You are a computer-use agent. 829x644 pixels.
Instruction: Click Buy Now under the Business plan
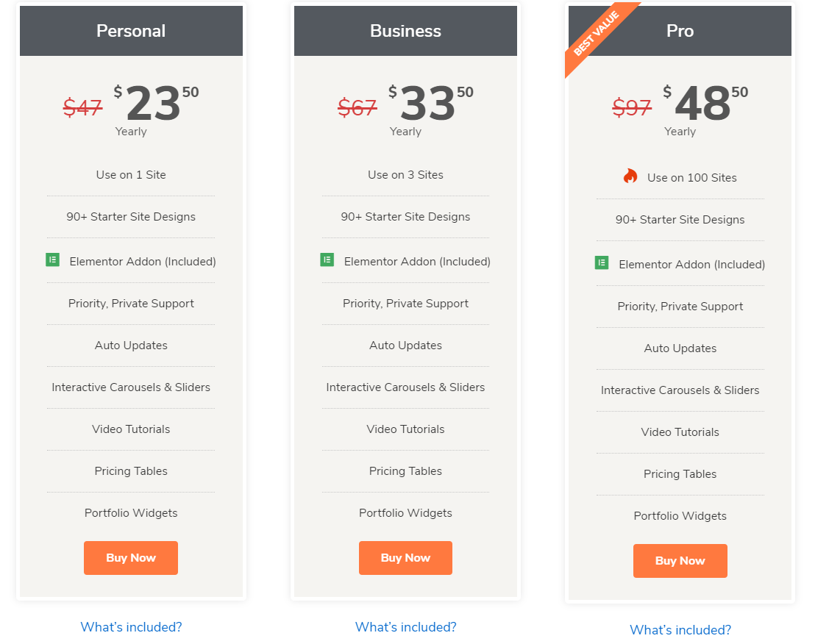tap(405, 557)
